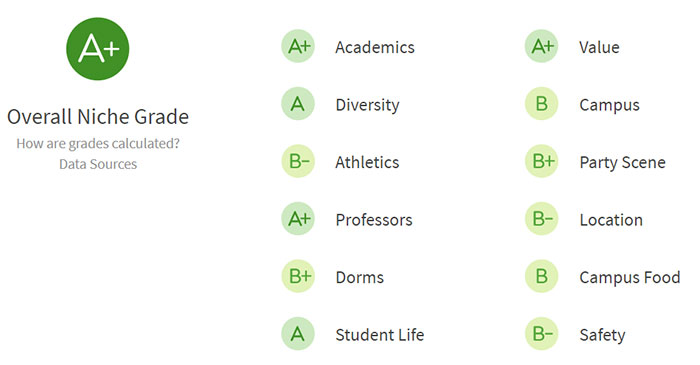
Task: Click the A badge for Student Life
Action: tap(298, 334)
